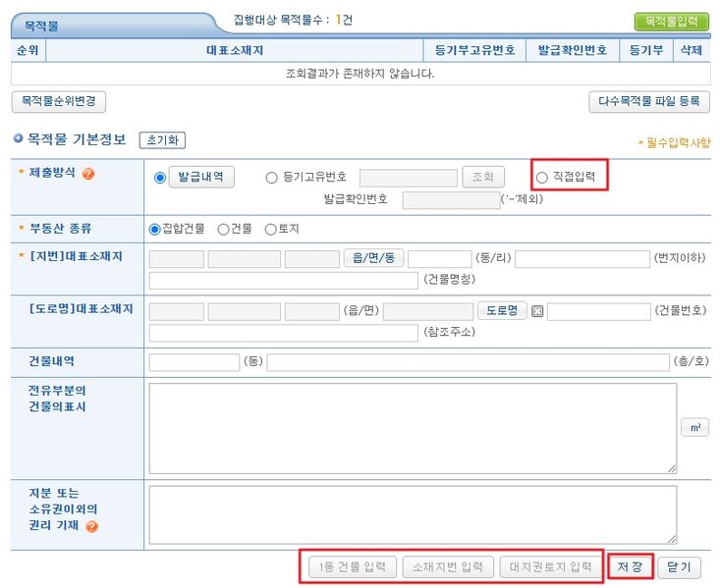Click the 지분 또는 소유권이외의 권리 textarea
Screen dimensions: 720x588
(413, 514)
